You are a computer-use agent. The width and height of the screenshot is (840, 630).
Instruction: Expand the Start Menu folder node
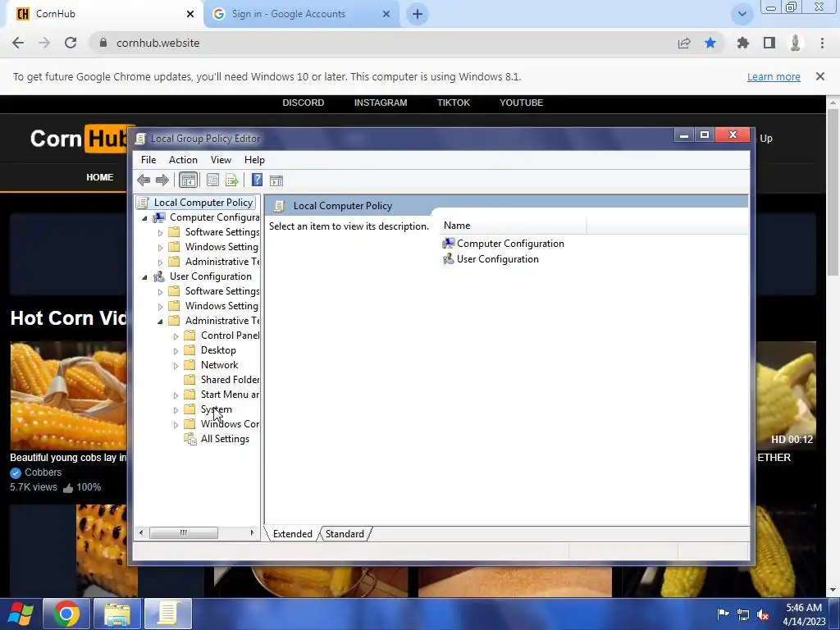click(x=176, y=395)
